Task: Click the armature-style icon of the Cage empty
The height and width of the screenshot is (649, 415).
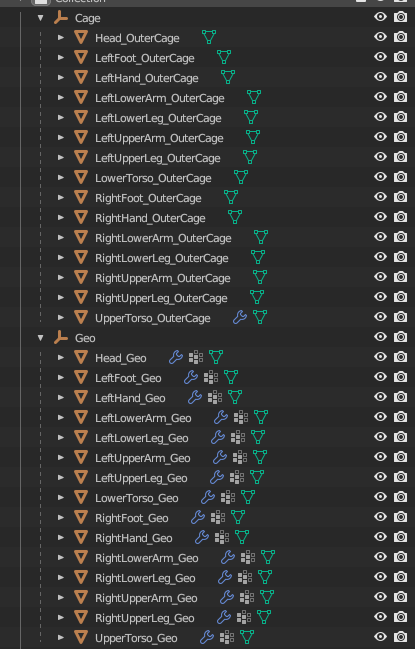Action: pyautogui.click(x=61, y=17)
